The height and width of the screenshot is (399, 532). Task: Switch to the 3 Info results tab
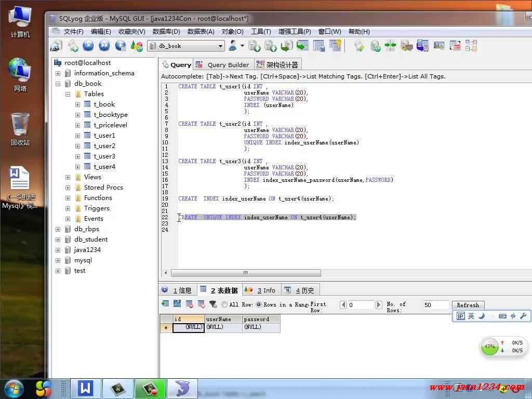261,290
